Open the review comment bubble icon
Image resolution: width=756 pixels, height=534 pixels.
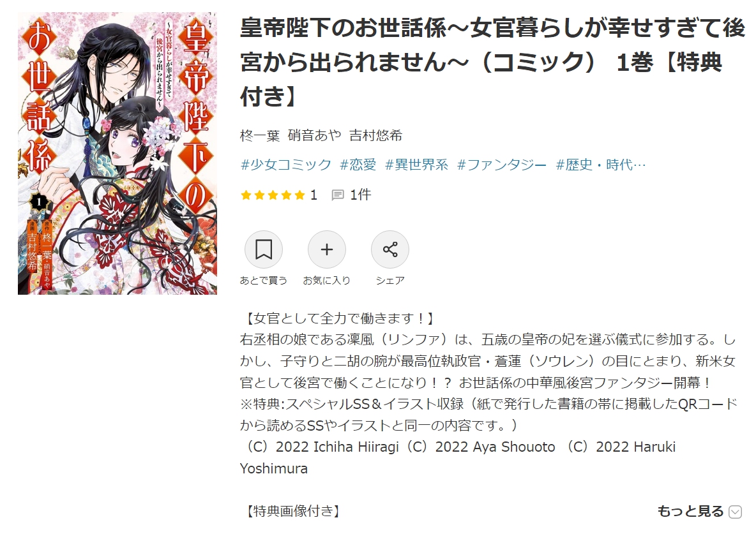tap(338, 195)
